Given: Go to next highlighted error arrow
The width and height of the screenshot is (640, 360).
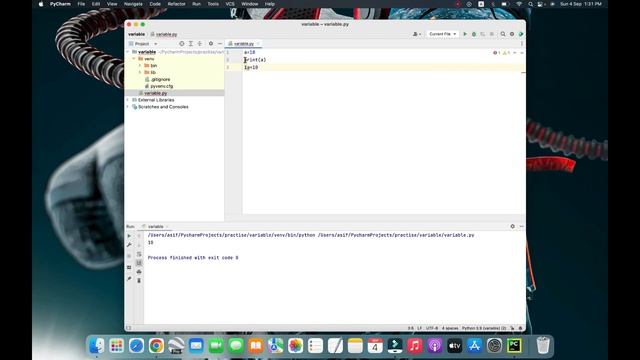Looking at the screenshot, I should click(522, 53).
